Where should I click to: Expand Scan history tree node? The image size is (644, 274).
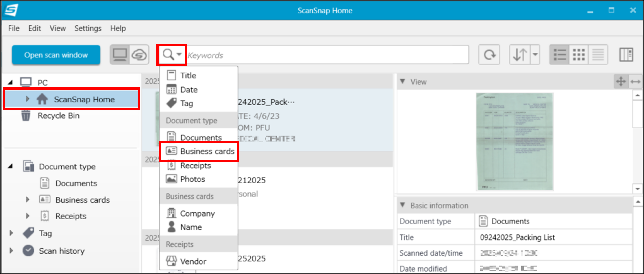(x=11, y=250)
